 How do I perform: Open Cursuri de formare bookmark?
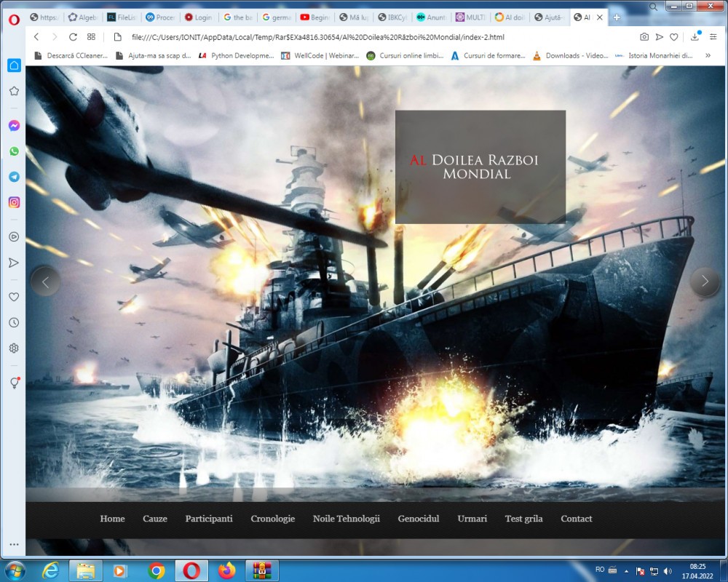[x=488, y=56]
